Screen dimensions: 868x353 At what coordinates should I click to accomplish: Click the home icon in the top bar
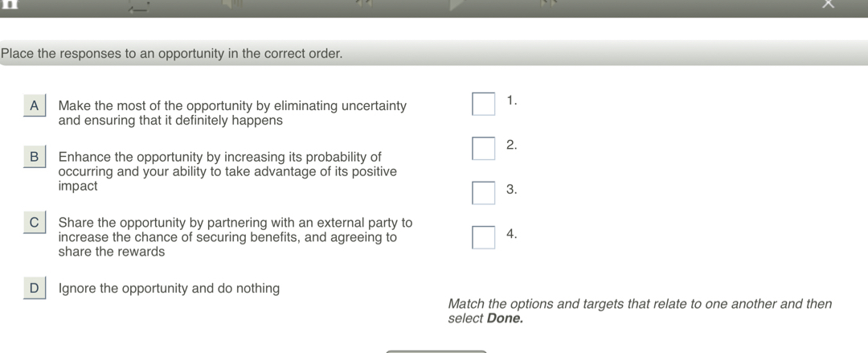[11, 3]
